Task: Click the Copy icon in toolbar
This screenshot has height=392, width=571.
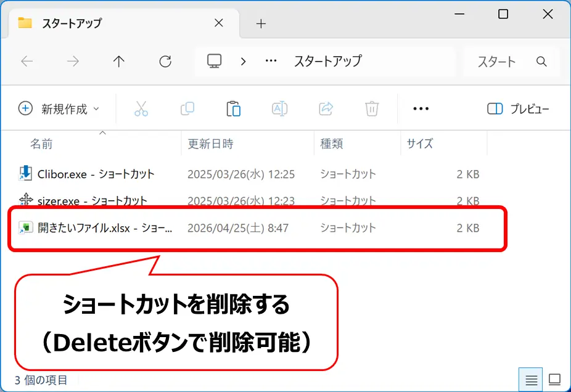Action: click(187, 109)
